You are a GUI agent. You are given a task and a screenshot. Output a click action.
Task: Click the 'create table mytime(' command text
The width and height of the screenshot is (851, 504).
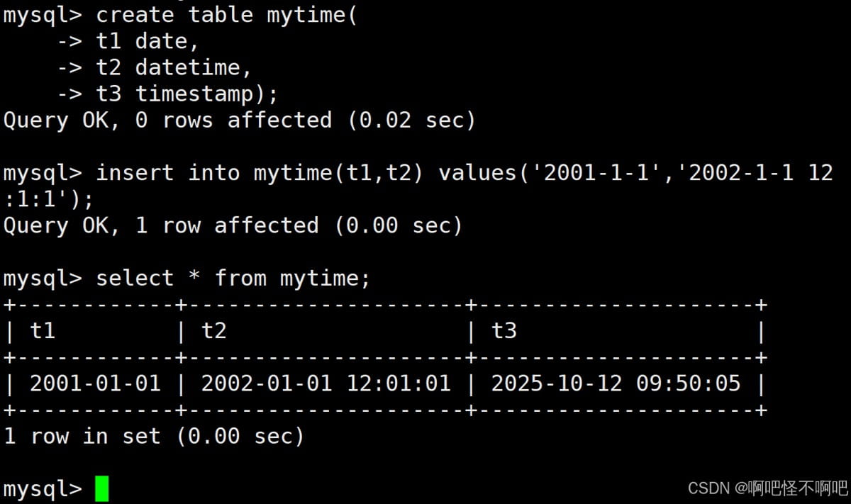[226, 15]
